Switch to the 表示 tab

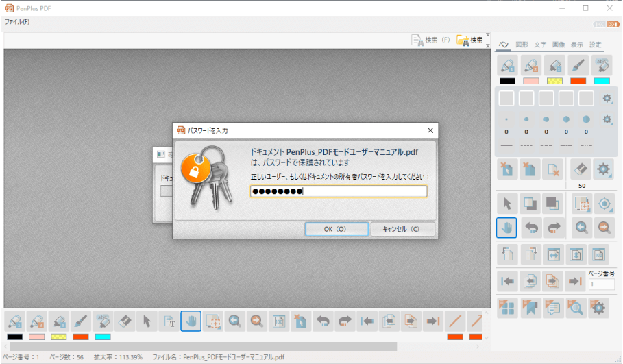click(577, 45)
